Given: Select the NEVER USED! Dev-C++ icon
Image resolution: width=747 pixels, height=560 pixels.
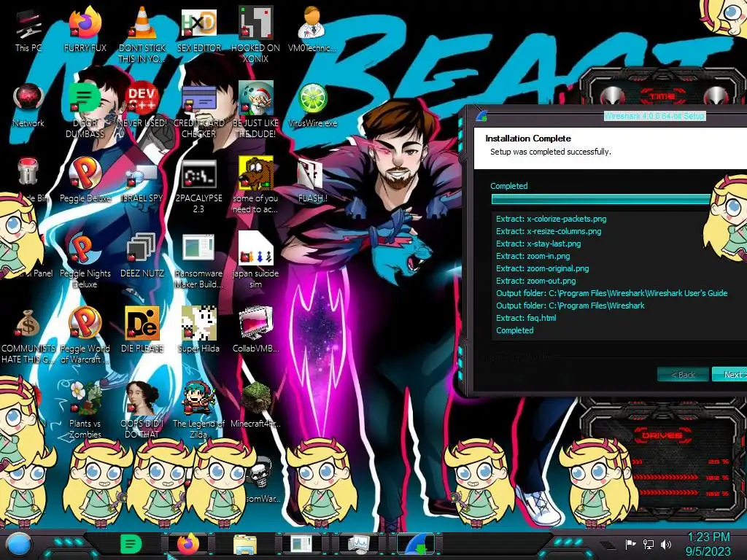Looking at the screenshot, I should (x=142, y=105).
